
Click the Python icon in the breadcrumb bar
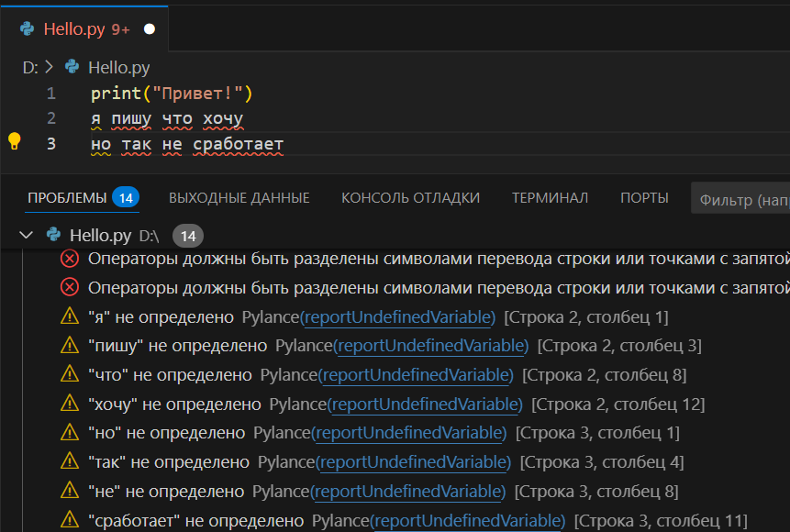pos(71,66)
